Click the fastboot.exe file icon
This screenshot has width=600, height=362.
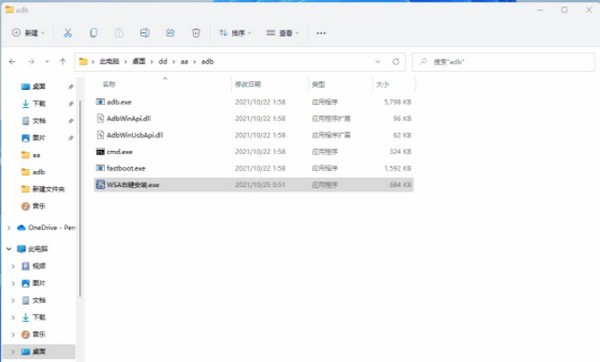100,168
